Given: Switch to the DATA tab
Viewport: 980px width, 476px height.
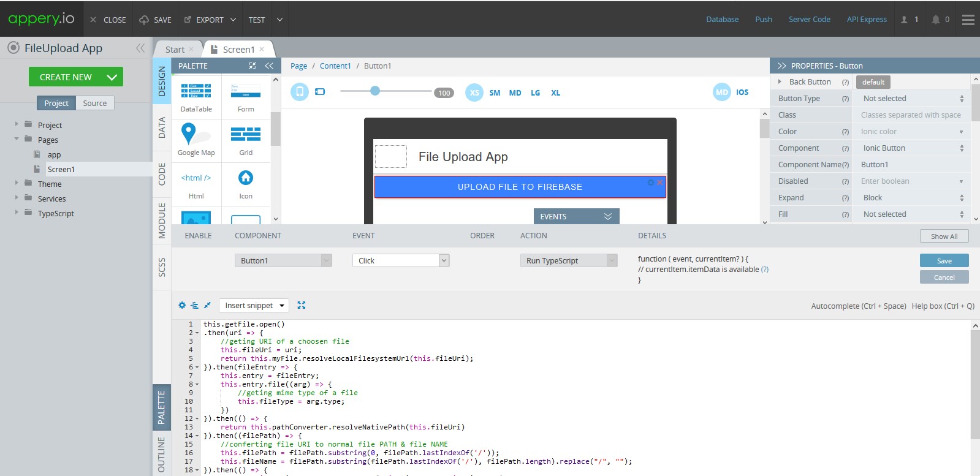Looking at the screenshot, I should coord(162,127).
